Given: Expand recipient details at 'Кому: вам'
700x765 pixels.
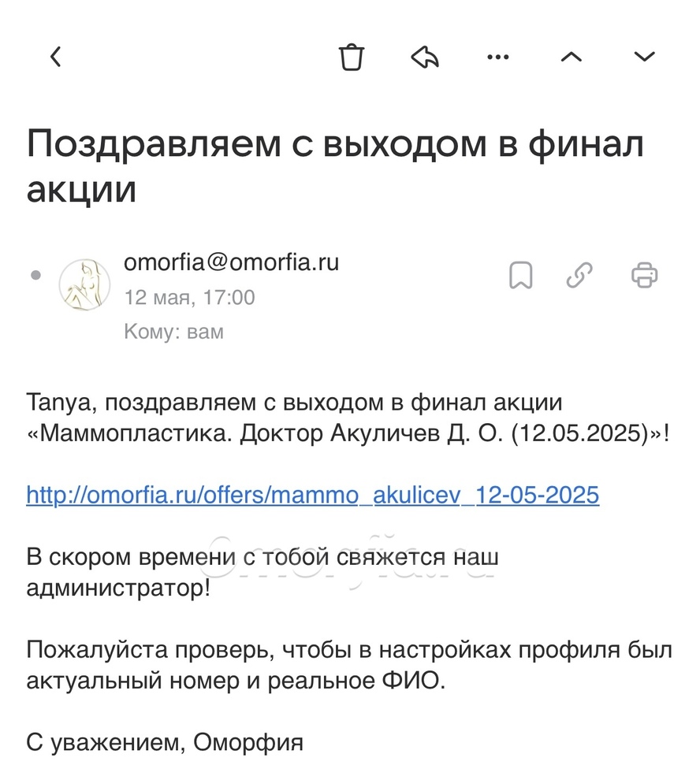Looking at the screenshot, I should (x=173, y=332).
